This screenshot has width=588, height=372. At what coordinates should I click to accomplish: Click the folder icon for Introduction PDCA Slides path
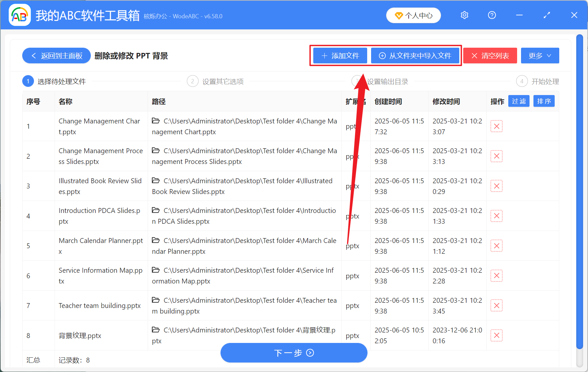[155, 210]
